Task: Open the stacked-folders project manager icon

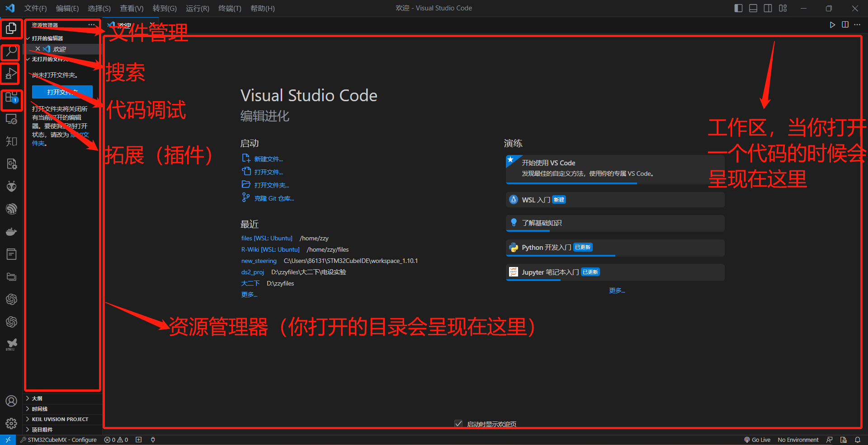Action: tap(11, 276)
